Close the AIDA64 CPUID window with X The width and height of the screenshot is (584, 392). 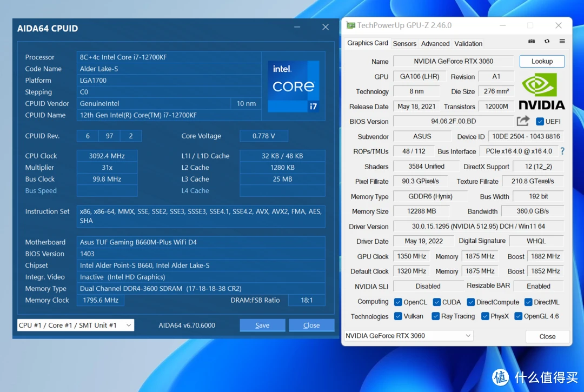click(326, 27)
